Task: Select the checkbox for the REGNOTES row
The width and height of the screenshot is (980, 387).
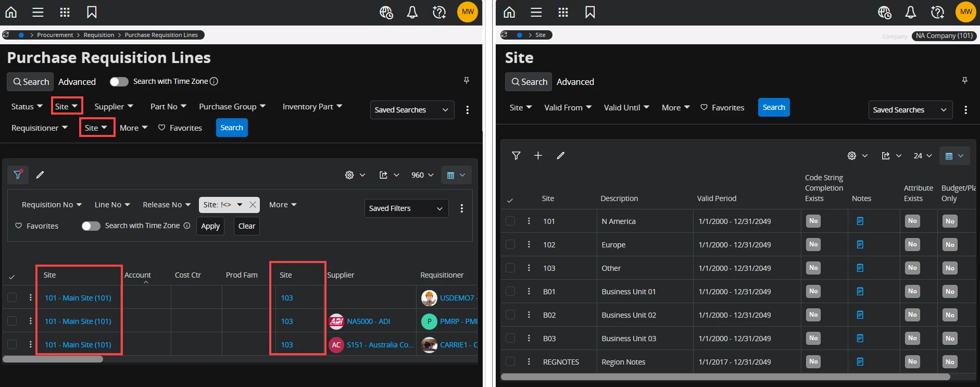Action: tap(510, 362)
